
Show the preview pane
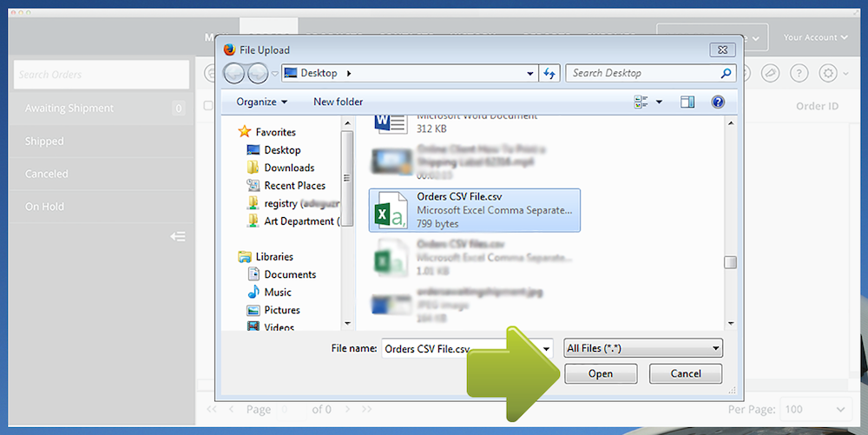point(687,102)
